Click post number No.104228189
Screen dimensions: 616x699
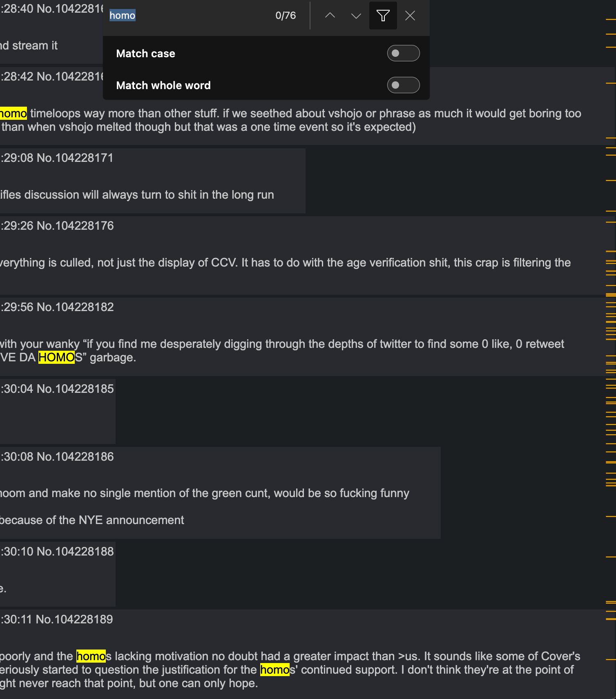(74, 619)
